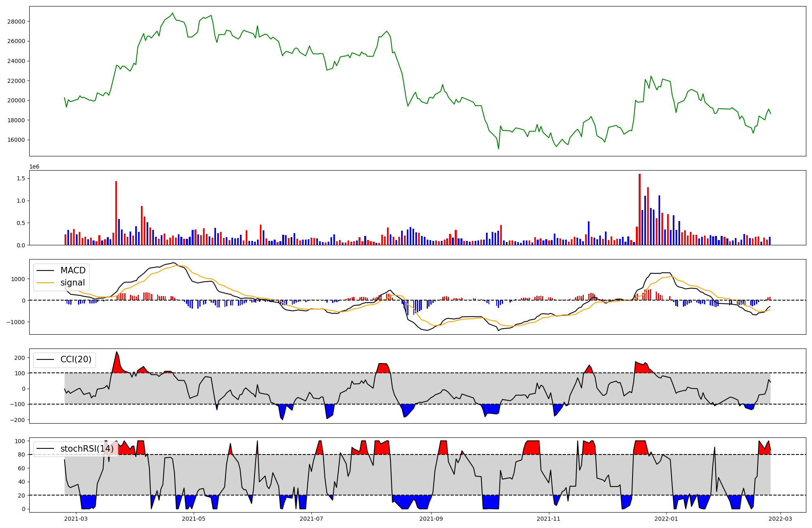The image size is (812, 528).
Task: Select the 2021-11 date tick label
Action: point(549,519)
